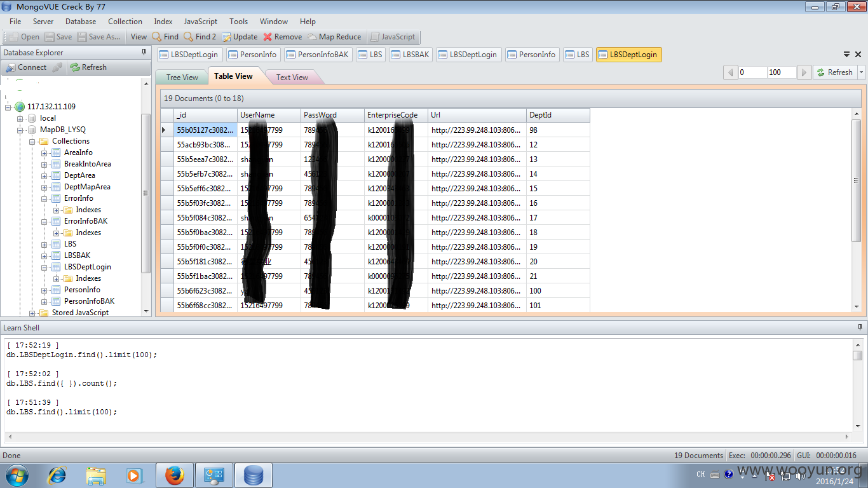The height and width of the screenshot is (488, 868).
Task: Open dropdown arrow next to table Refresh
Action: (x=862, y=72)
